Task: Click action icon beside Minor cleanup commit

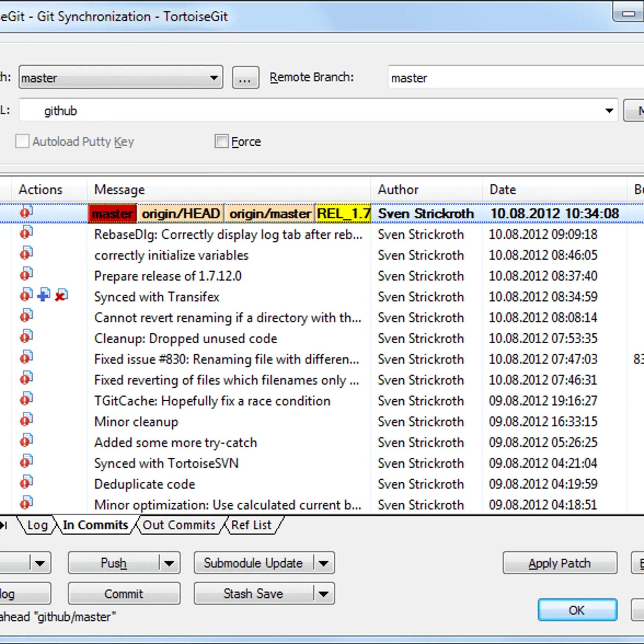Action: (x=26, y=420)
